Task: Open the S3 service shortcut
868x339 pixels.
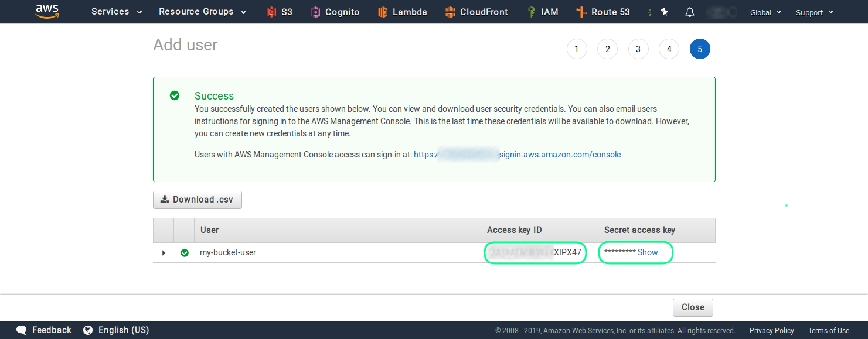Action: tap(280, 12)
